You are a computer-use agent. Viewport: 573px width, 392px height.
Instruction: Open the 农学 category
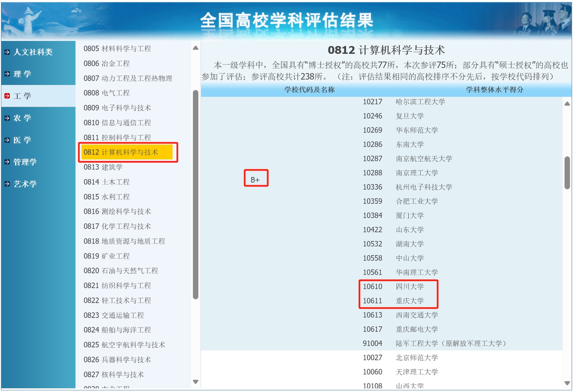pyautogui.click(x=22, y=118)
